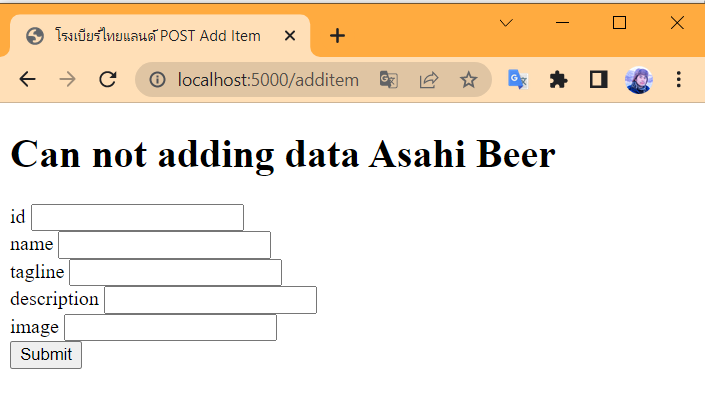Screen dimensions: 705x400
Task: Click the site information icon
Action: point(158,80)
